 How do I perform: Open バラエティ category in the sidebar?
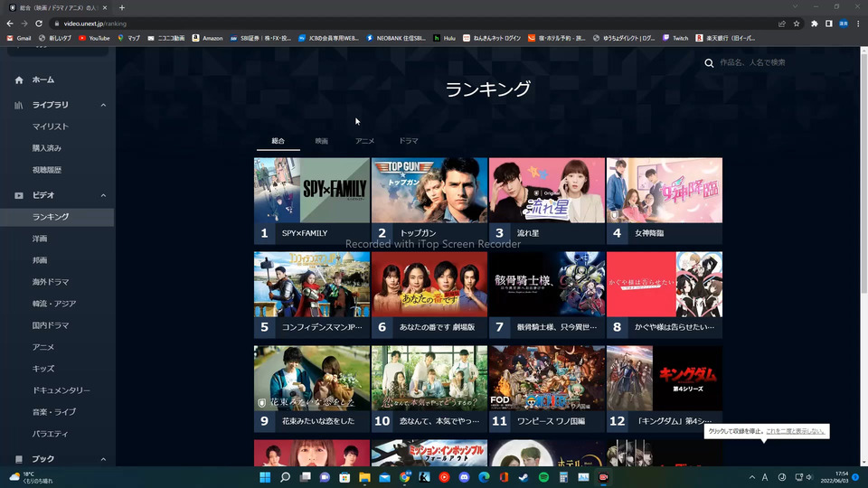click(51, 434)
